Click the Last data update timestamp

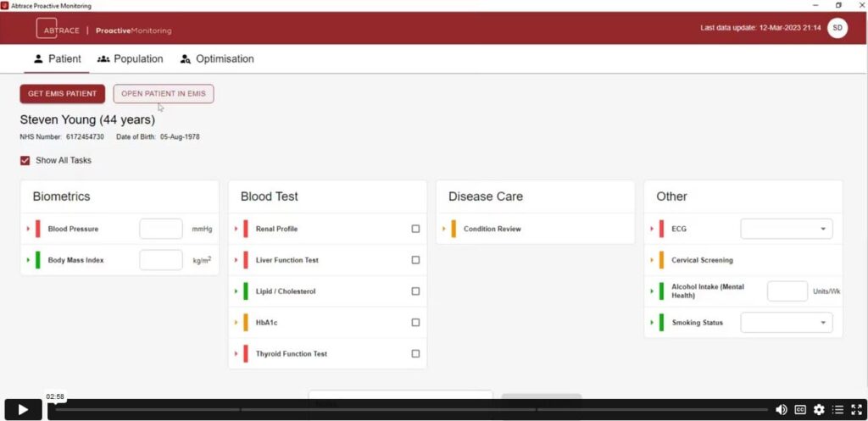[760, 28]
